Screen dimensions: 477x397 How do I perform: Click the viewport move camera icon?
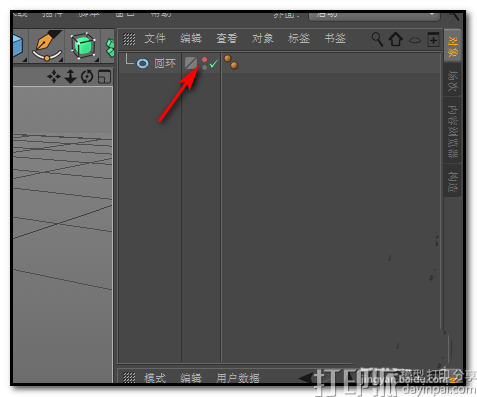click(54, 77)
